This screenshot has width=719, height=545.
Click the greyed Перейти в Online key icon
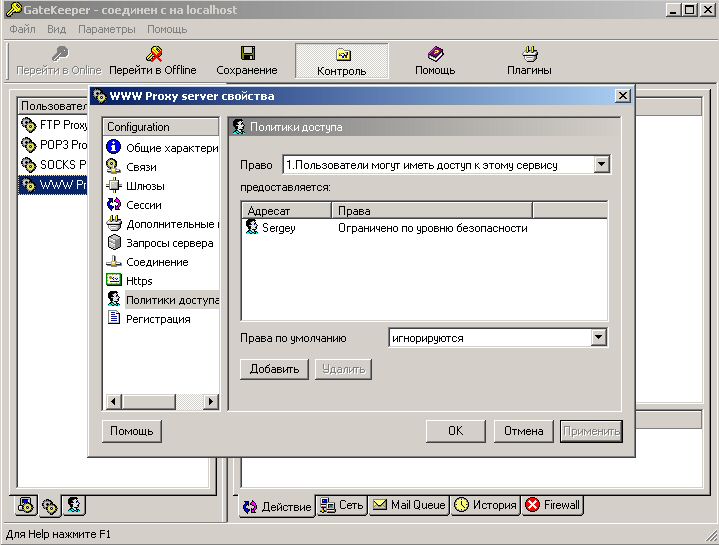[x=60, y=54]
